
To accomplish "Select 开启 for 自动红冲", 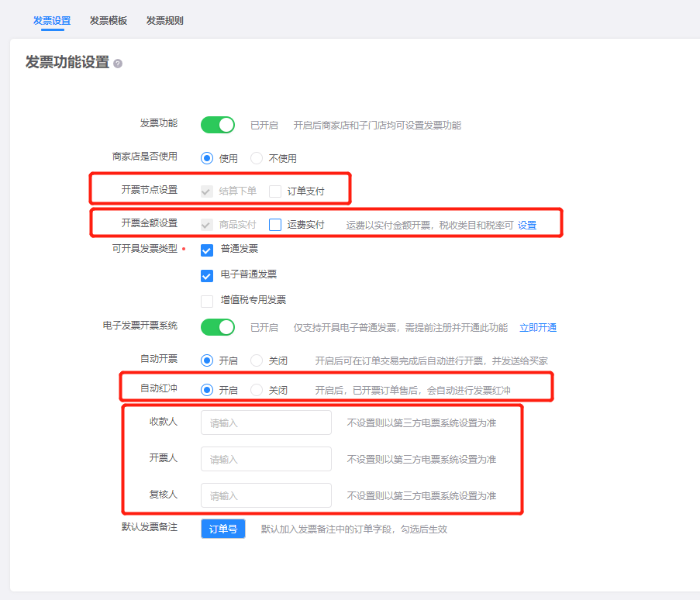I will coord(207,390).
